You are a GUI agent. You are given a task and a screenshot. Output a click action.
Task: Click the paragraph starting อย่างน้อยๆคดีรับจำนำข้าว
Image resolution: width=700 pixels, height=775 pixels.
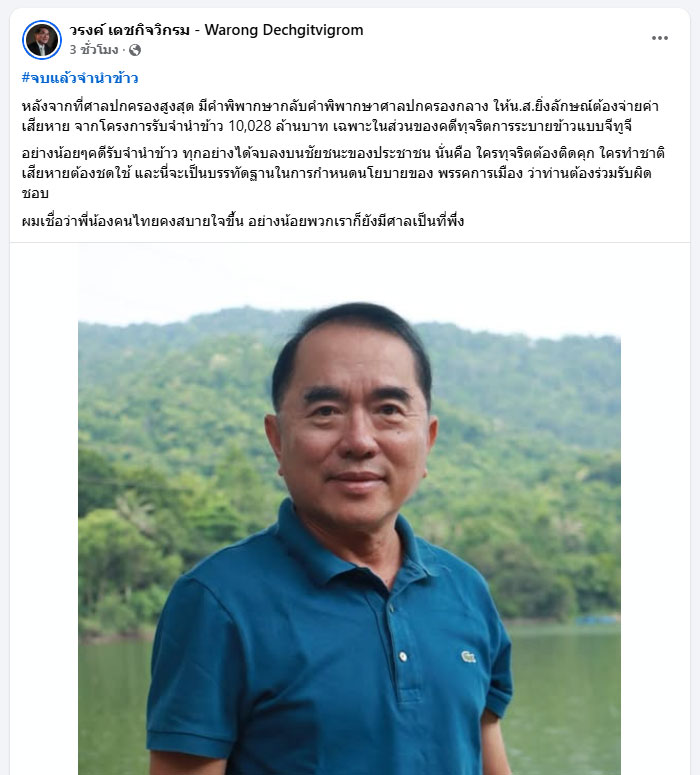click(x=343, y=173)
